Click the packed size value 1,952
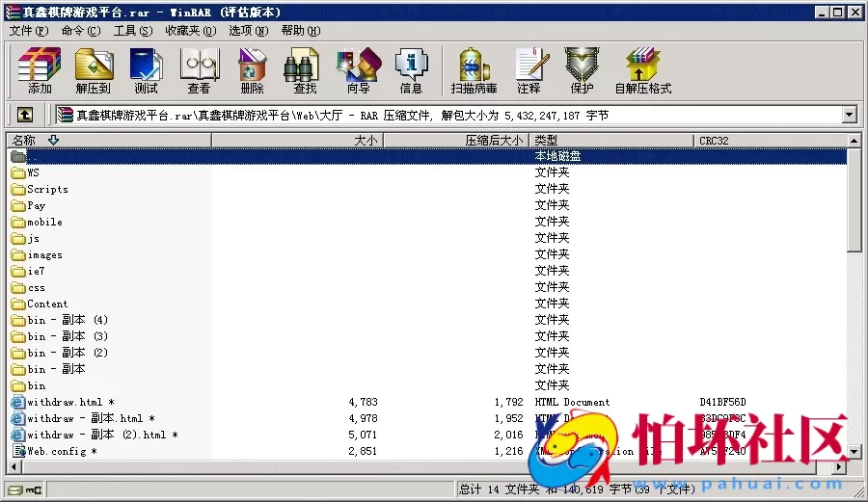The height and width of the screenshot is (502, 868). click(508, 418)
